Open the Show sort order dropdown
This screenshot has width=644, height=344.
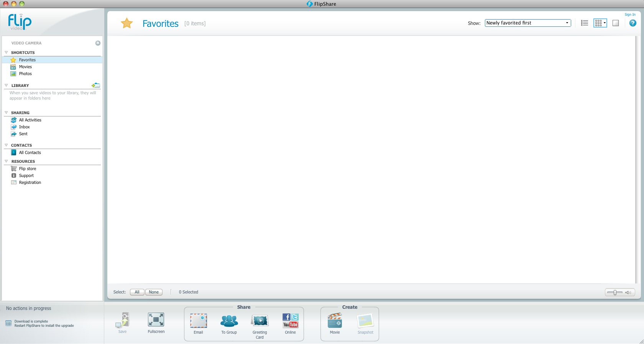point(528,23)
